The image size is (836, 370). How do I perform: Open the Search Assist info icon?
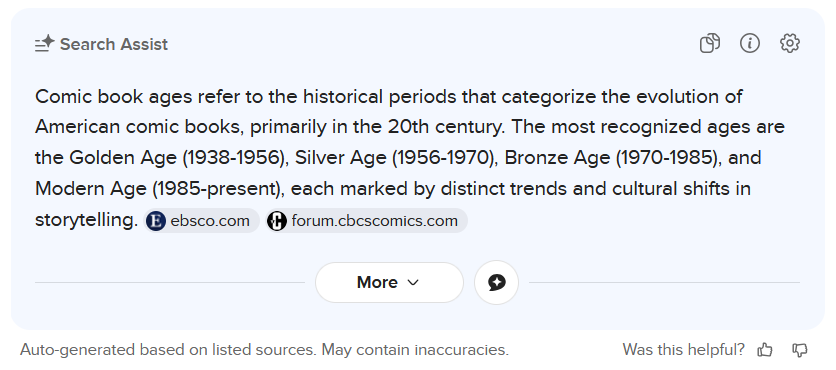click(750, 43)
